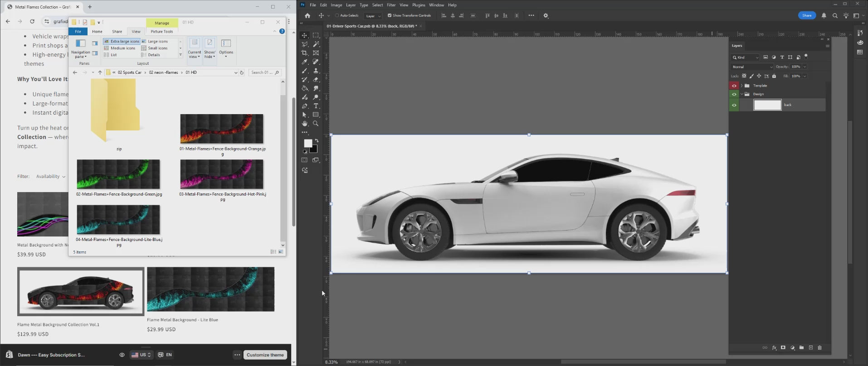Select the Crop tool in Photoshop

click(x=305, y=53)
